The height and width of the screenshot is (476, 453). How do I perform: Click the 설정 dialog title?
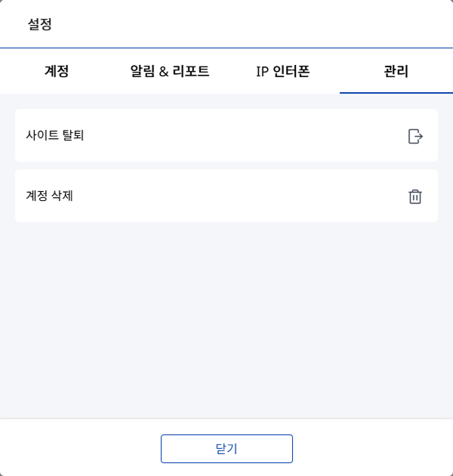tap(40, 24)
